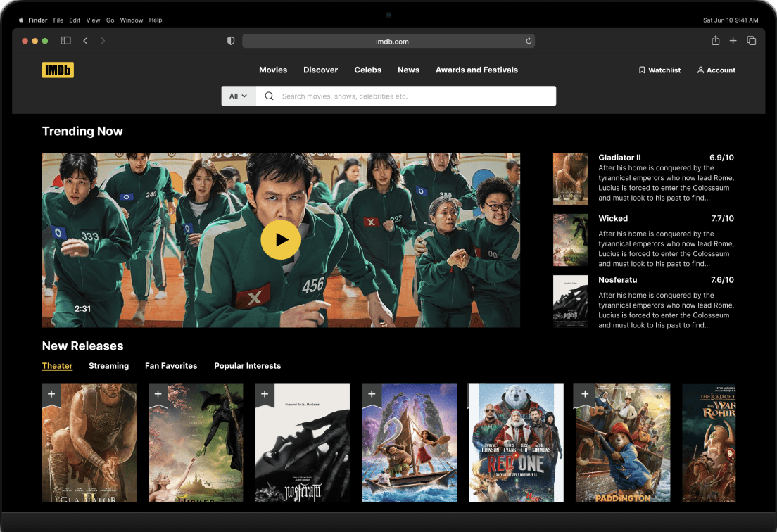Image resolution: width=777 pixels, height=532 pixels.
Task: Open the Movies nav menu
Action: tap(273, 70)
